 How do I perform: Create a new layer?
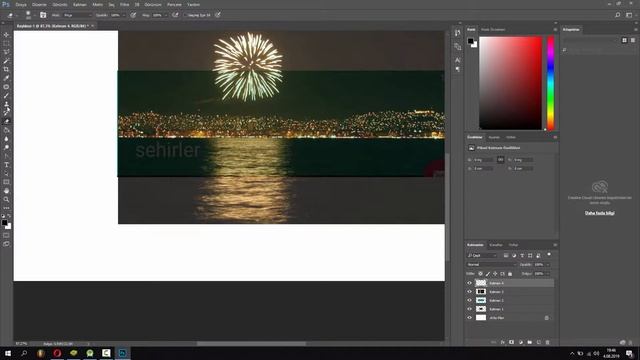[538, 342]
